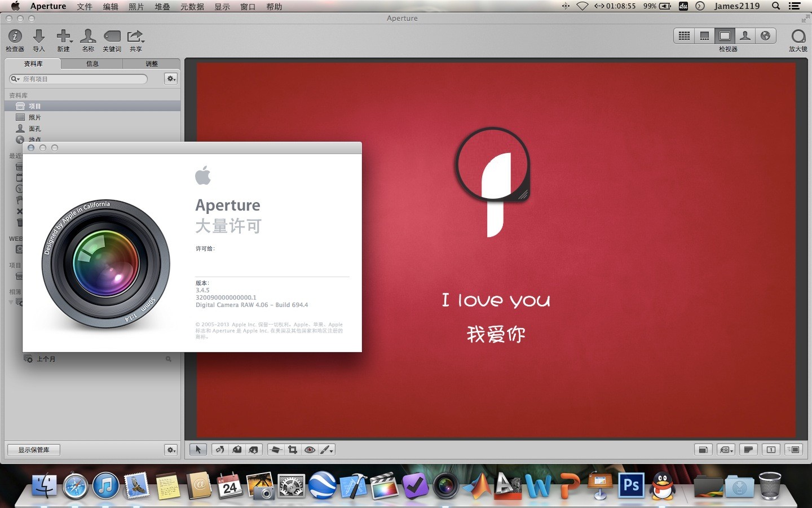Open the Places globe view button

tap(765, 36)
